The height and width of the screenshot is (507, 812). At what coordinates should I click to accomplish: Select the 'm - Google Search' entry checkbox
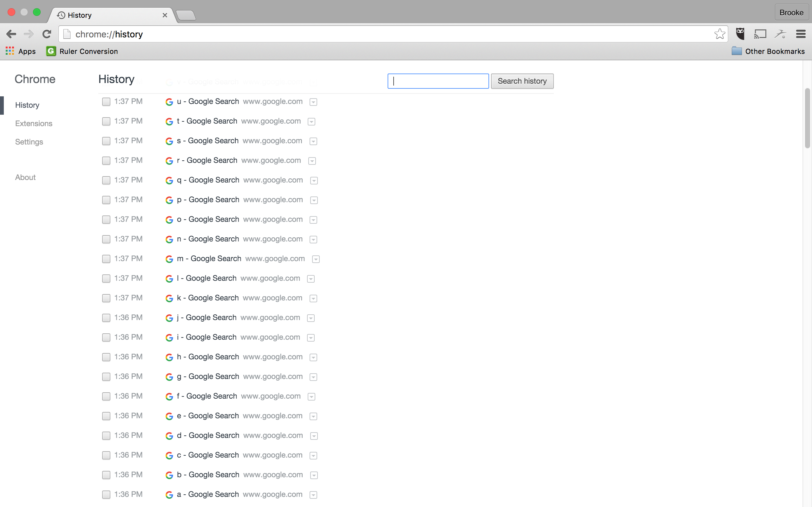[x=106, y=259]
